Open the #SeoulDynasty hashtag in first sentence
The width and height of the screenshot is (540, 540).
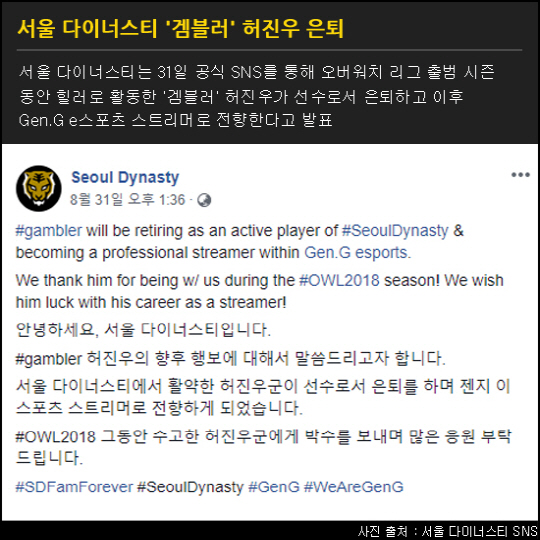pos(395,231)
